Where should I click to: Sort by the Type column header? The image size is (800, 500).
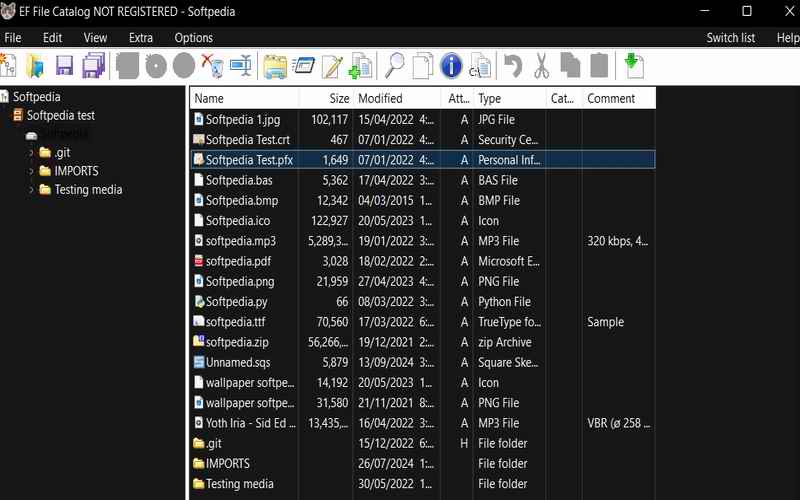pyautogui.click(x=510, y=98)
